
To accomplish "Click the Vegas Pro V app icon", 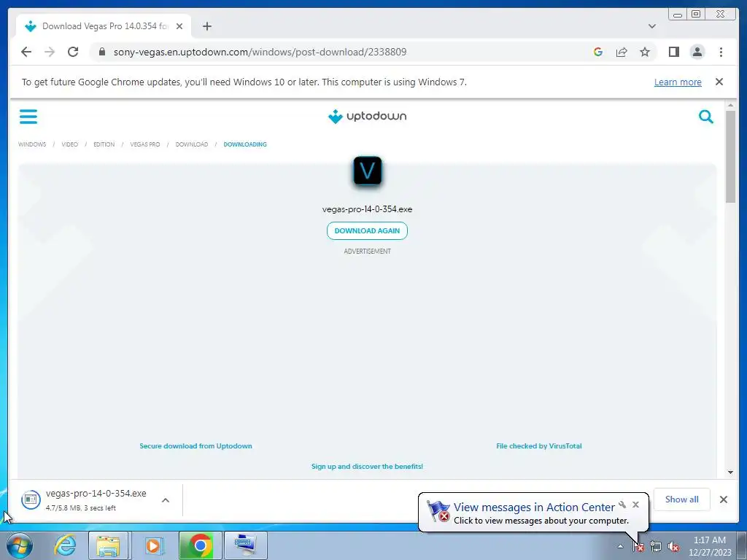I will (368, 171).
